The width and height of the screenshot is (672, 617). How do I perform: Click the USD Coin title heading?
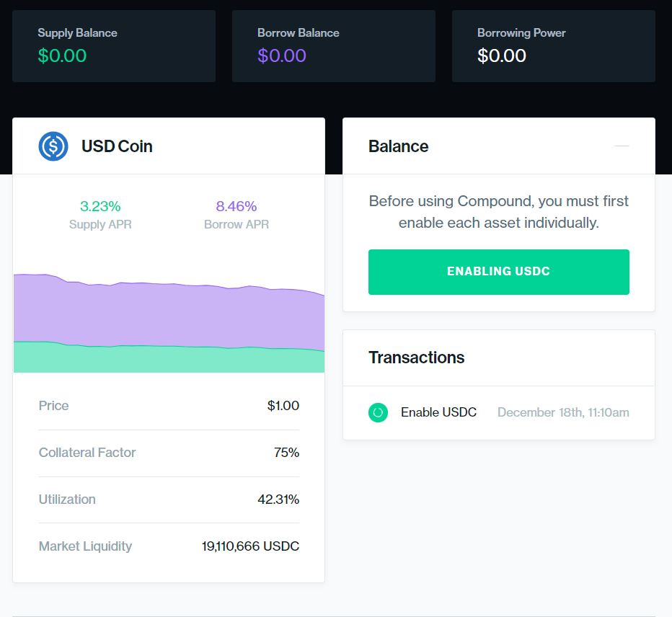point(117,146)
